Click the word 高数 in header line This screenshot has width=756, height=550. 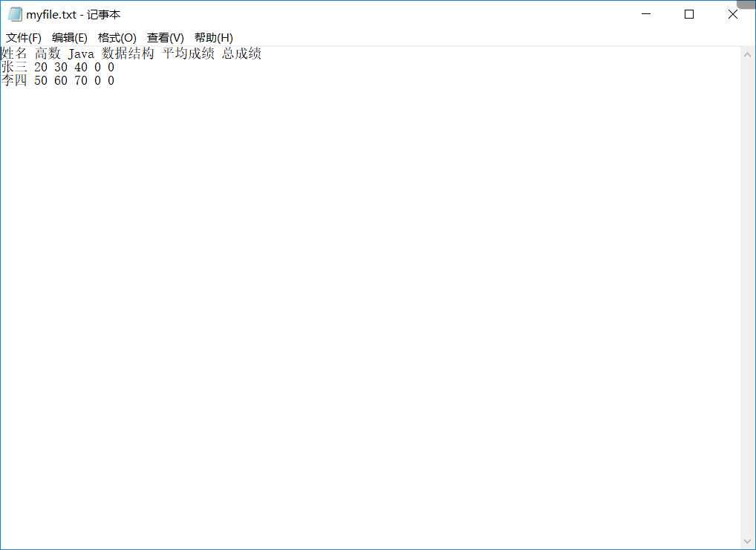pos(48,53)
